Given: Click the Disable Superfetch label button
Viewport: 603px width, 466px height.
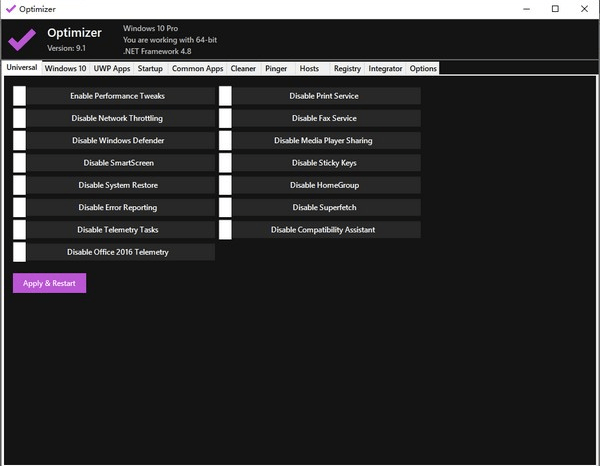Looking at the screenshot, I should click(326, 207).
